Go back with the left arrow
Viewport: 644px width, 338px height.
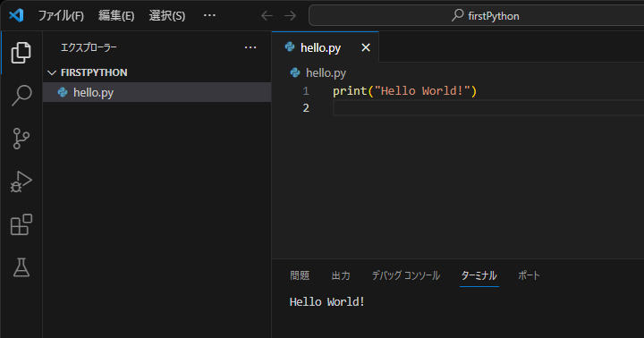(x=267, y=15)
